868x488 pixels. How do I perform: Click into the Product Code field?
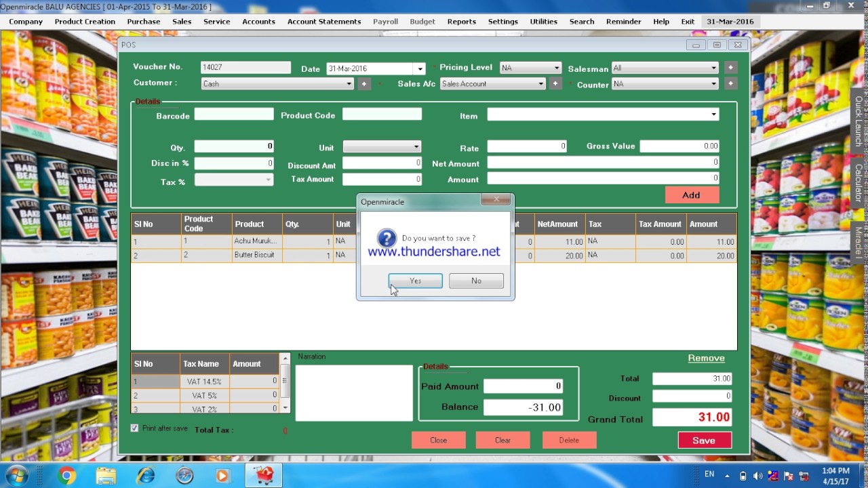coord(382,115)
